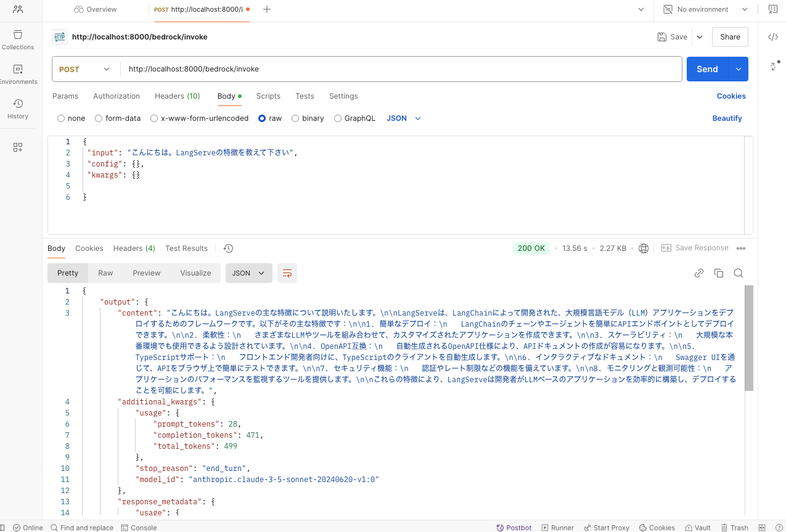Open Vault from status bar
The height and width of the screenshot is (532, 786).
point(697,528)
